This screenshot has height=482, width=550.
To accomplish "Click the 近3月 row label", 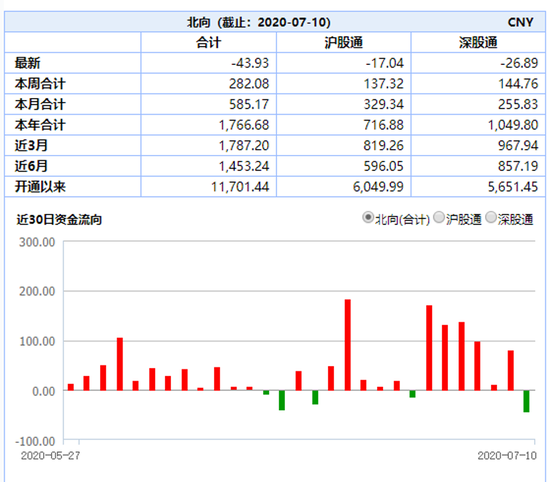I will tap(31, 145).
